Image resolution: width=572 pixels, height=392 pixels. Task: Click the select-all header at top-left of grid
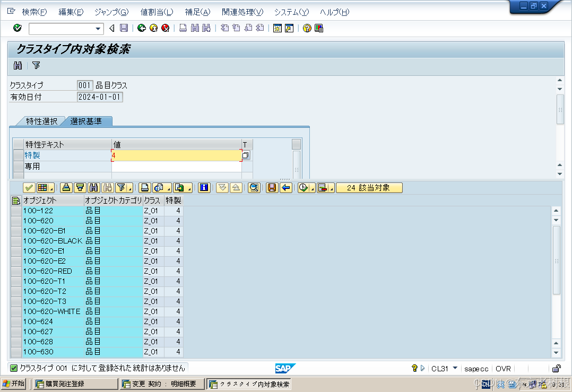[x=16, y=200]
